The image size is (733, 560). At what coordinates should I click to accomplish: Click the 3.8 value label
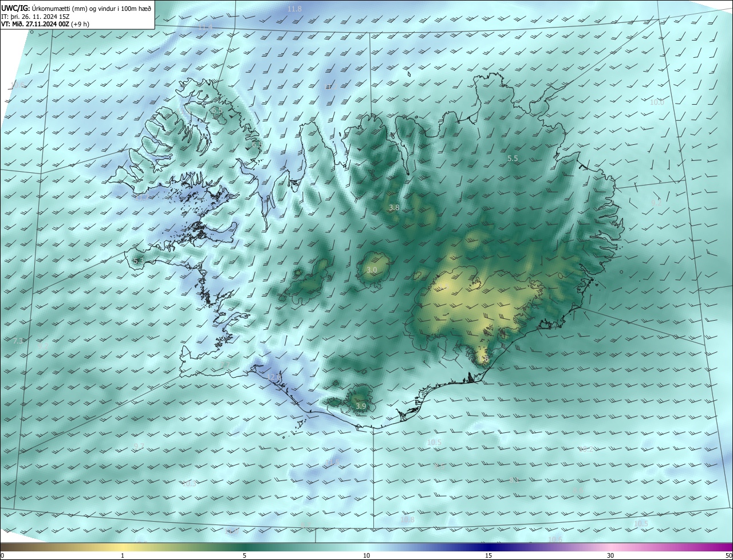tap(394, 208)
